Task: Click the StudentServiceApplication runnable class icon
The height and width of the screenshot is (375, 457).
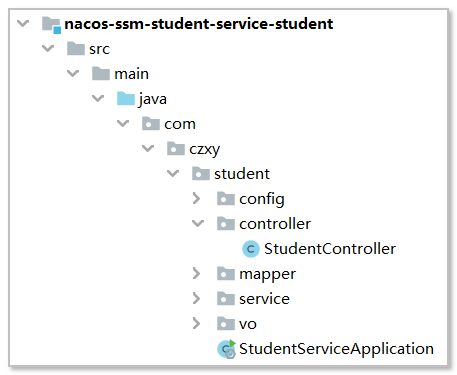Action: [x=226, y=349]
